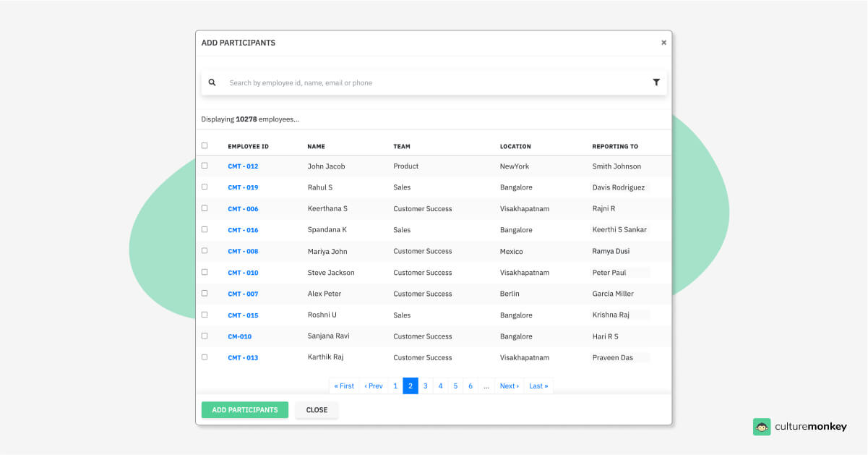Click Praveen Das in Reporting To
The width and height of the screenshot is (868, 455).
click(613, 358)
